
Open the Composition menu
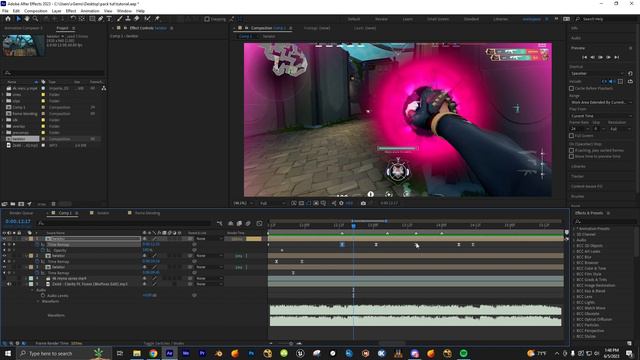click(x=36, y=11)
